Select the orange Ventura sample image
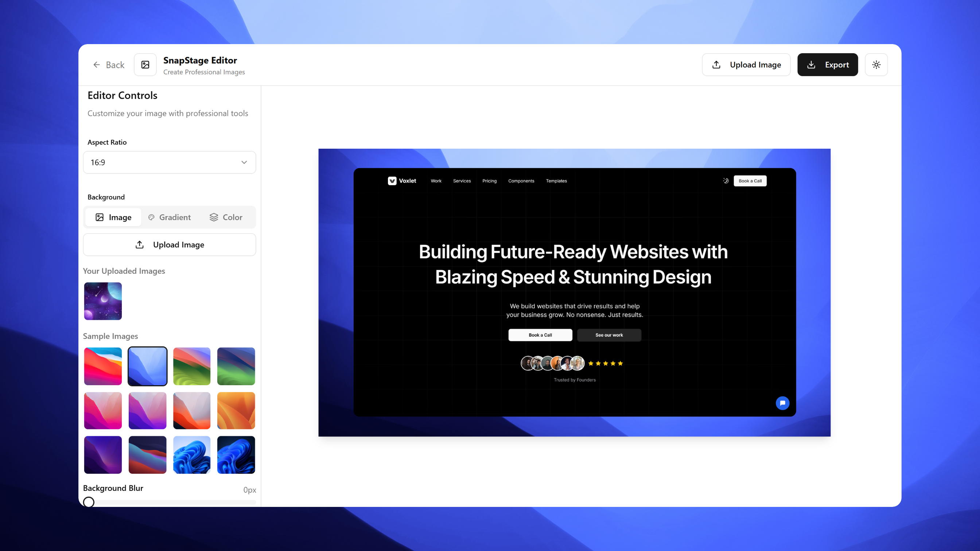Viewport: 980px width, 551px height. click(236, 410)
